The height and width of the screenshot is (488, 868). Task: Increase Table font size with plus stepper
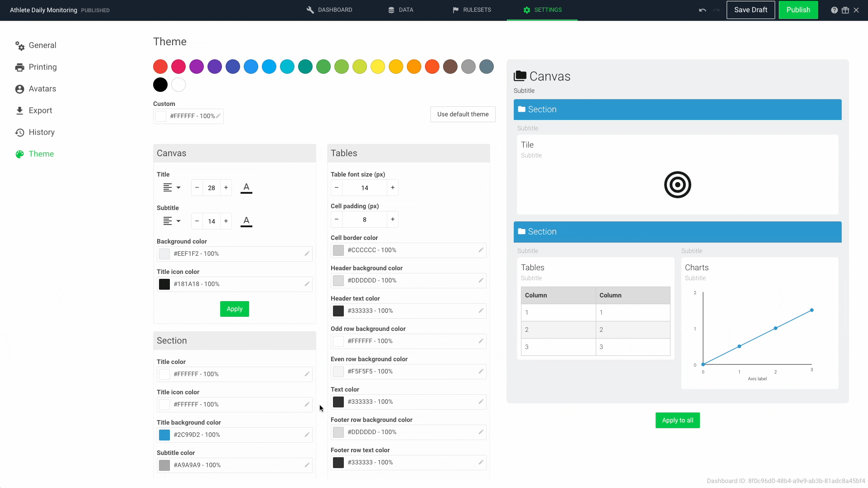pyautogui.click(x=392, y=187)
